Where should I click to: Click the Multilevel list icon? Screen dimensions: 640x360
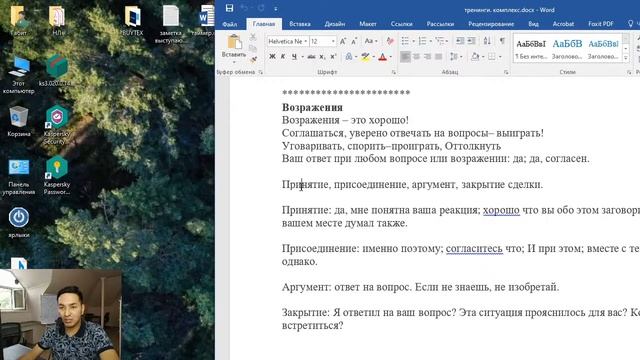click(x=440, y=41)
